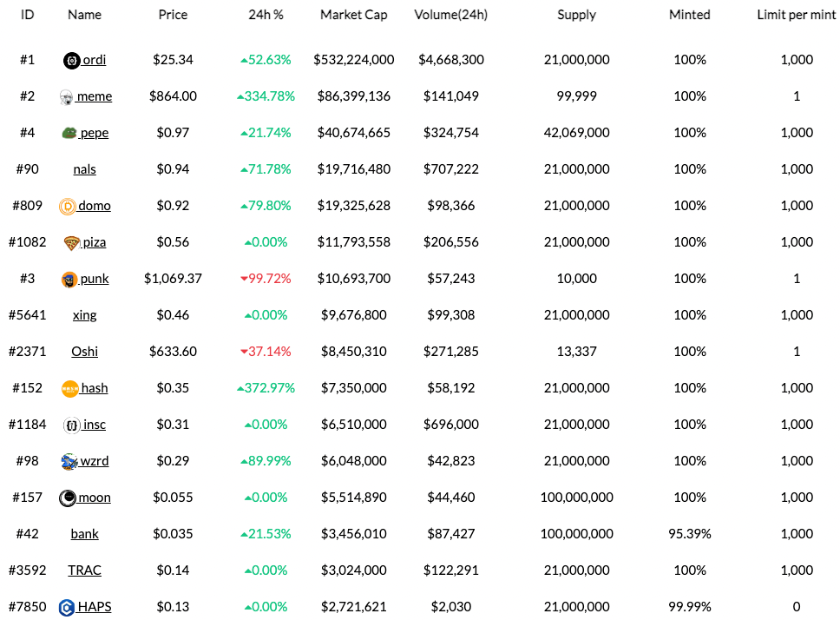Sort by Volume(24h) column header

tap(451, 15)
